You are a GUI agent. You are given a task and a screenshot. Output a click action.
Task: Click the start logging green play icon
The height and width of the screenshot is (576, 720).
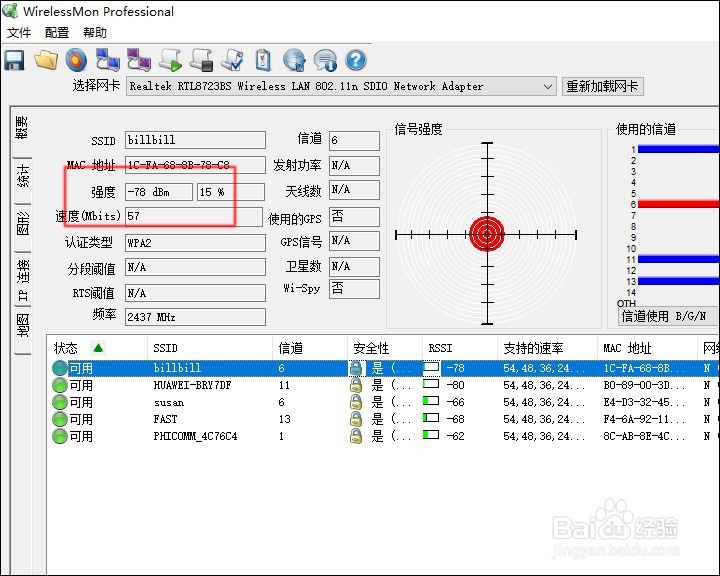pos(170,60)
